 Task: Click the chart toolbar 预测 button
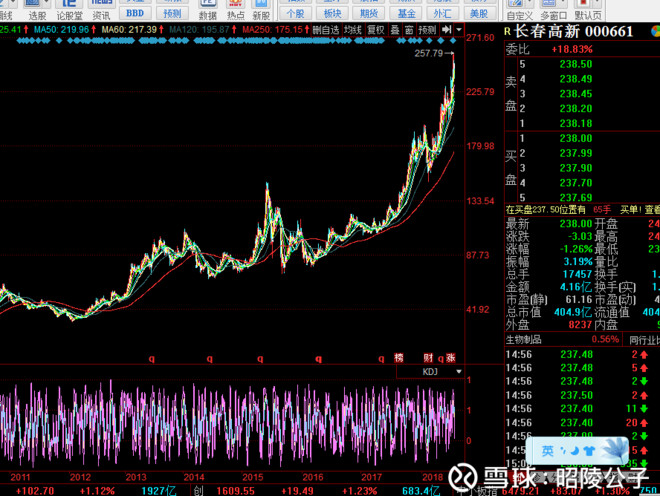427,30
